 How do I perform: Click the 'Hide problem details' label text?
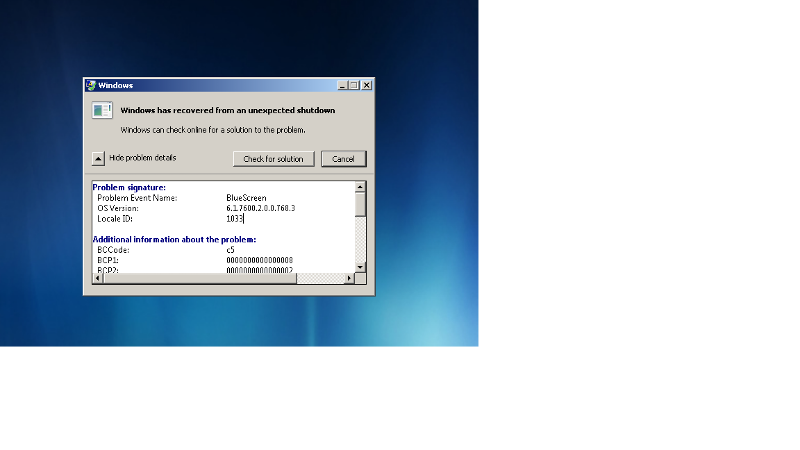pyautogui.click(x=143, y=158)
